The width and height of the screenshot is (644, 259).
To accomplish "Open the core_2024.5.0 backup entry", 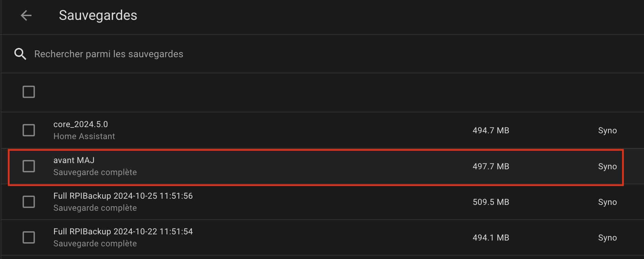I will point(80,124).
